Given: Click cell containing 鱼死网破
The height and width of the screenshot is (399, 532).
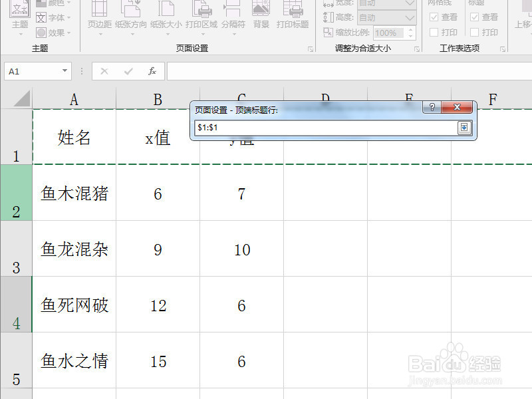Looking at the screenshot, I should tap(74, 305).
